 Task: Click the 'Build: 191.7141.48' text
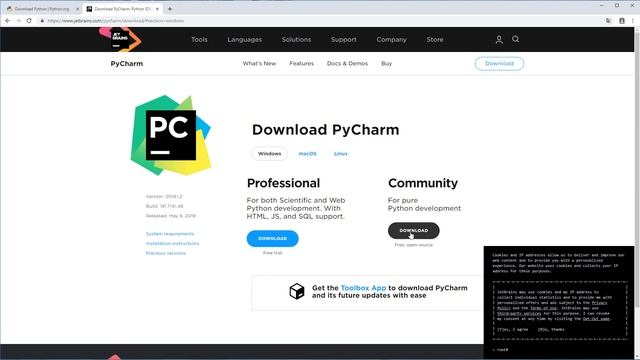coord(164,206)
